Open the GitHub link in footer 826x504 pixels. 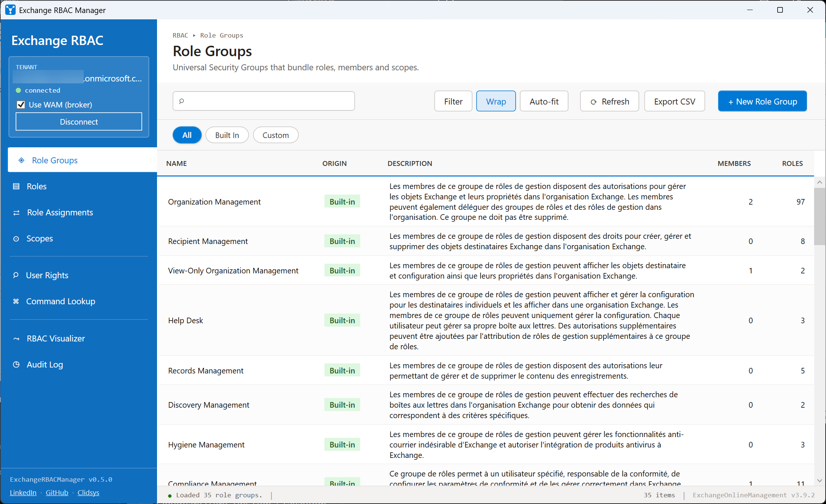(57, 492)
